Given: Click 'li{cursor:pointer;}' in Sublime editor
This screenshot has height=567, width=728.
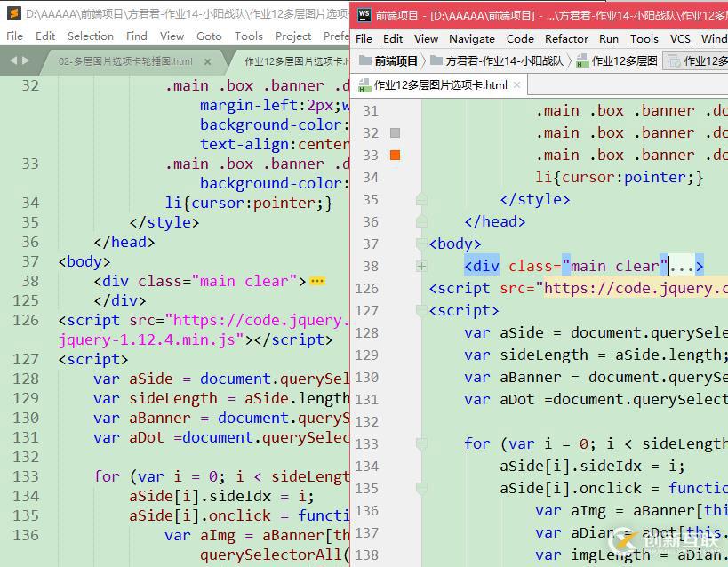Looking at the screenshot, I should click(249, 203).
